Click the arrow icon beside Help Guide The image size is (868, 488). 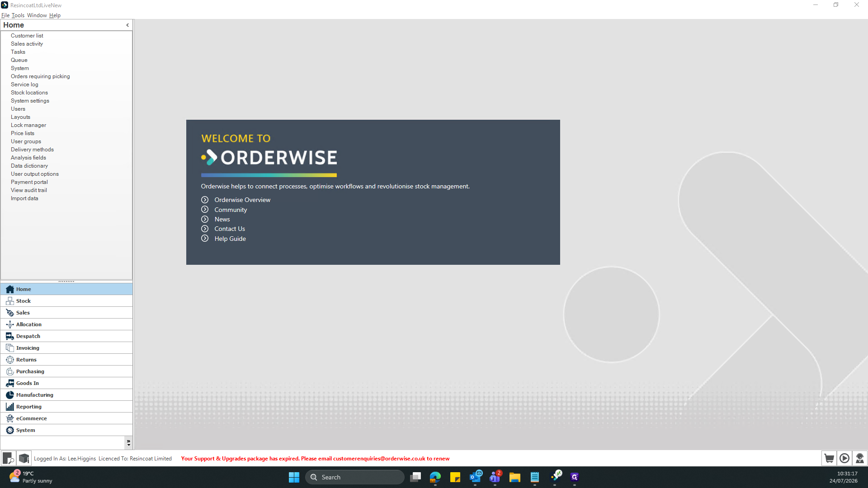[205, 238]
